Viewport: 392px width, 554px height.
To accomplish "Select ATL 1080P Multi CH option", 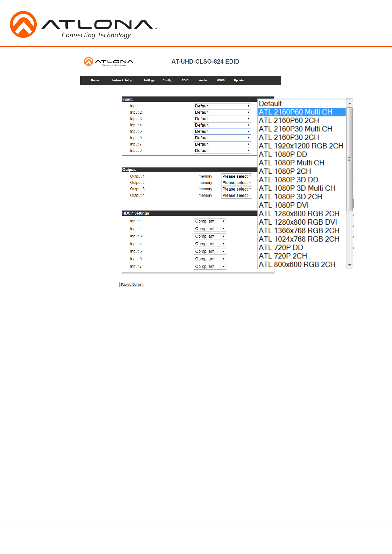I will (x=302, y=163).
